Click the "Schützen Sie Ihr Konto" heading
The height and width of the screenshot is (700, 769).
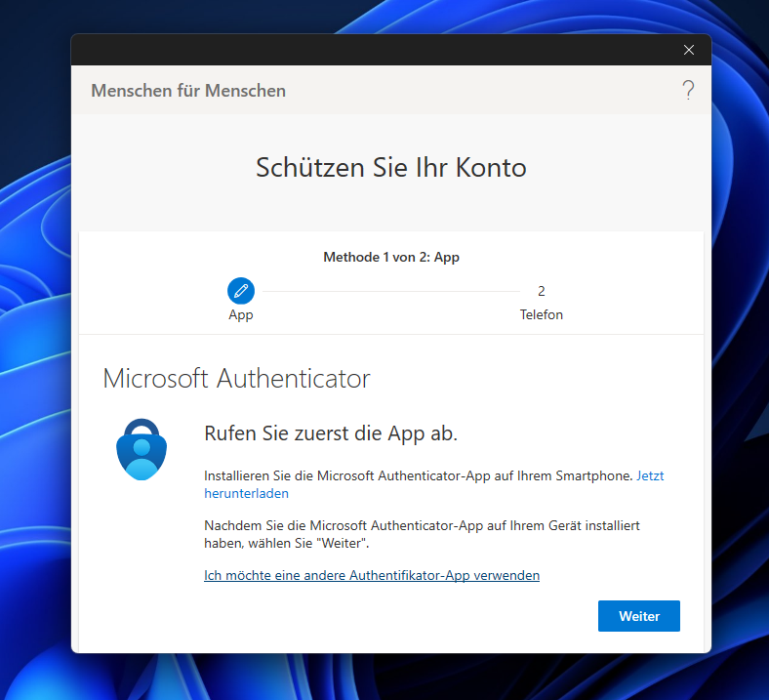390,168
